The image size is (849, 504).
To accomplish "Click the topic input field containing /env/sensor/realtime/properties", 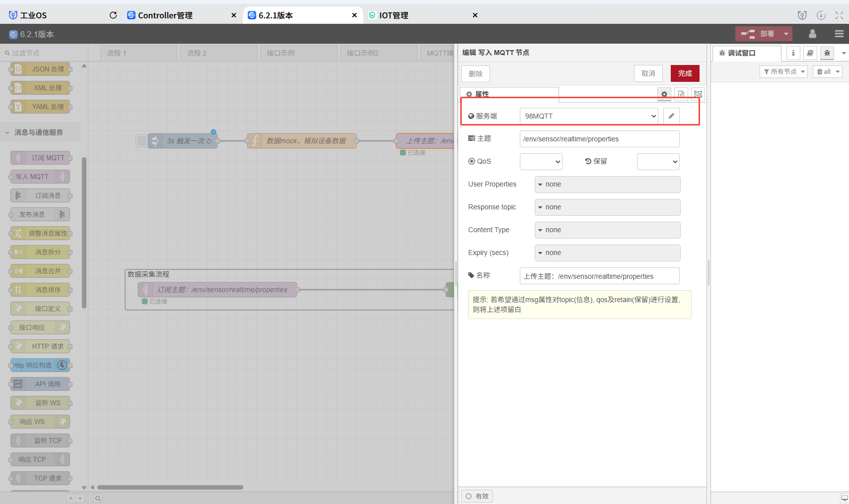I will [x=599, y=139].
